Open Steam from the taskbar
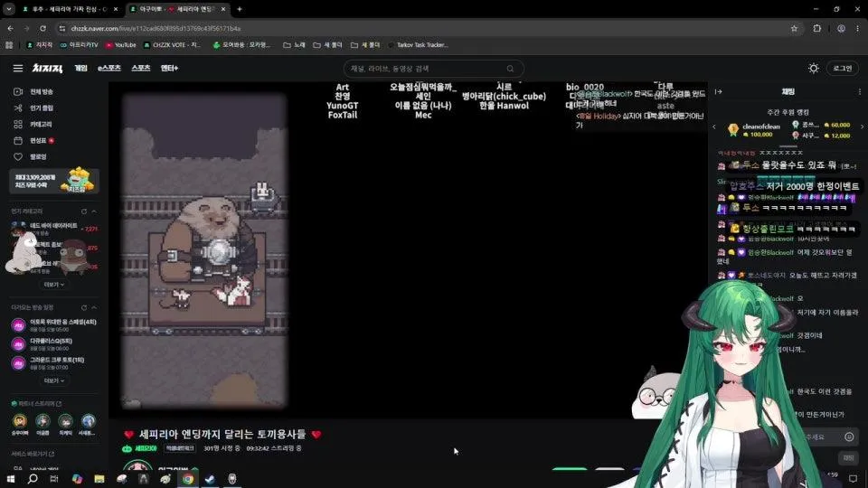 pos(210,479)
